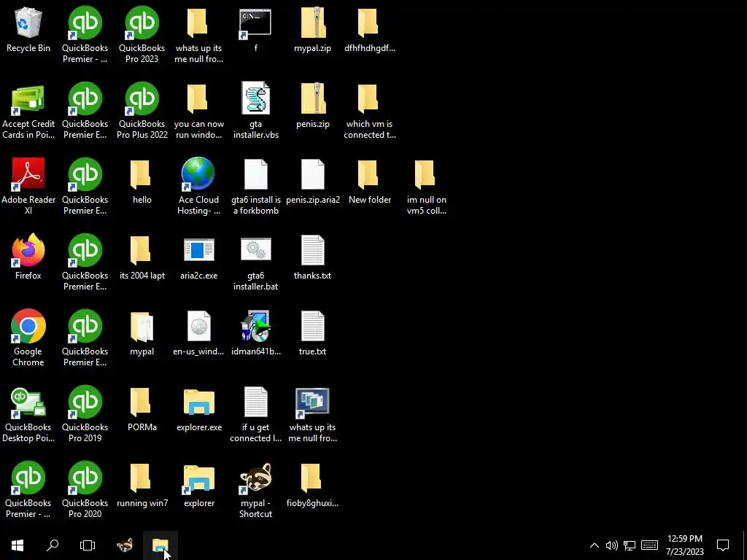Image resolution: width=747 pixels, height=560 pixels.
Task: Select the gta installer.vbs script file
Action: tap(256, 111)
